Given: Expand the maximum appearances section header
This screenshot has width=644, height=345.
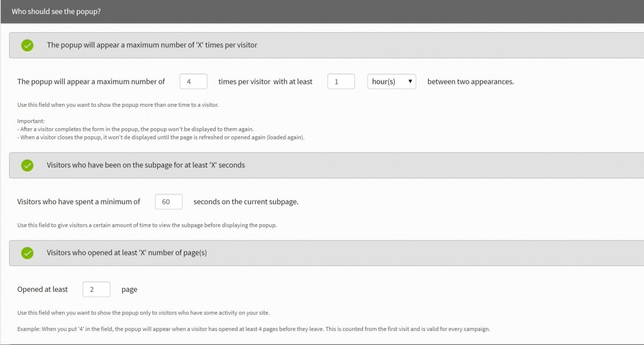Looking at the screenshot, I should 214,45.
